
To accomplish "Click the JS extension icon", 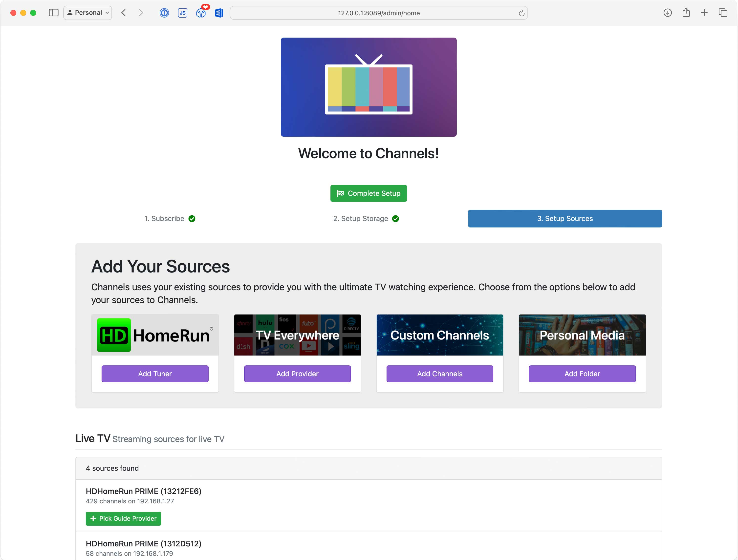I will [x=182, y=13].
